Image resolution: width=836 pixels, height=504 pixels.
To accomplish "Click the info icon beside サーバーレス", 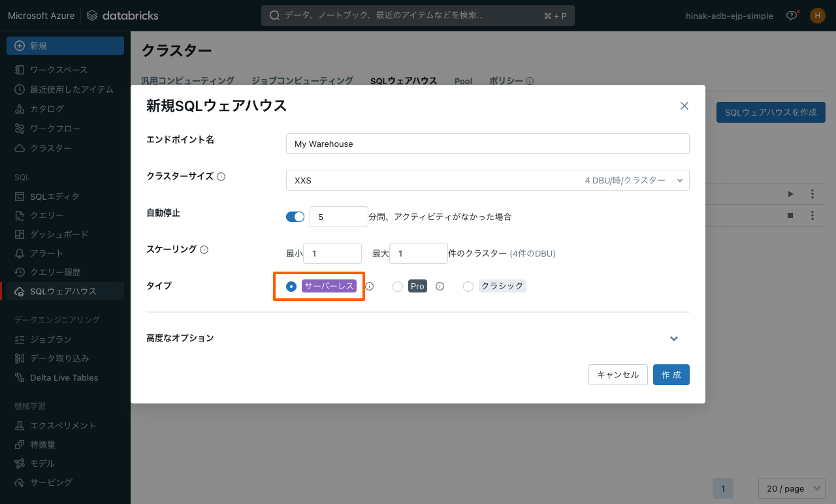I will coord(370,286).
